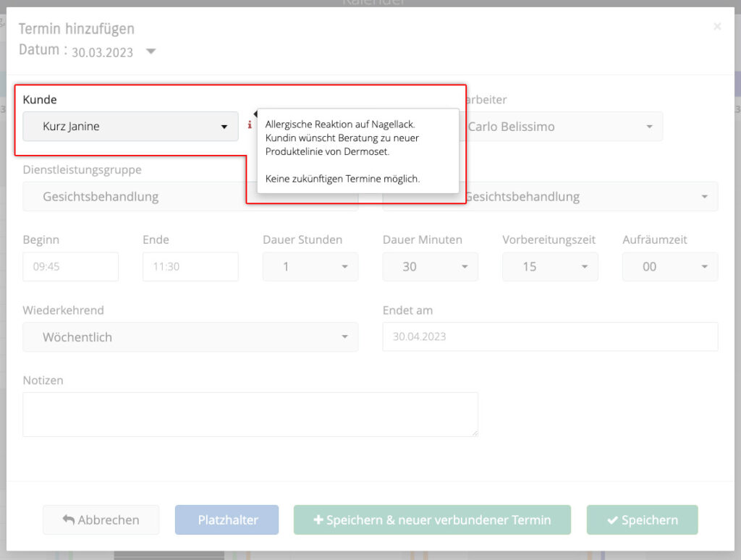741x560 pixels.
Task: Expand the Aufräumzeit dropdown
Action: point(669,267)
